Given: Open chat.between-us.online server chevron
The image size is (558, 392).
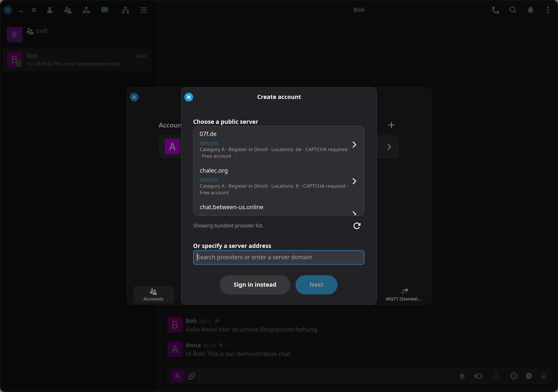Looking at the screenshot, I should coord(354,213).
